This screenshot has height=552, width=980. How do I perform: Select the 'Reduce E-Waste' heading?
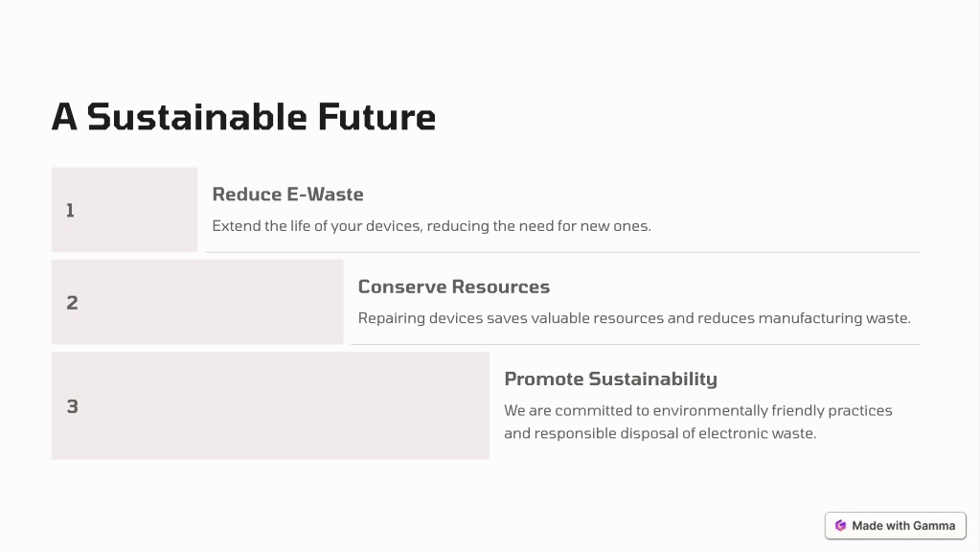pos(287,195)
